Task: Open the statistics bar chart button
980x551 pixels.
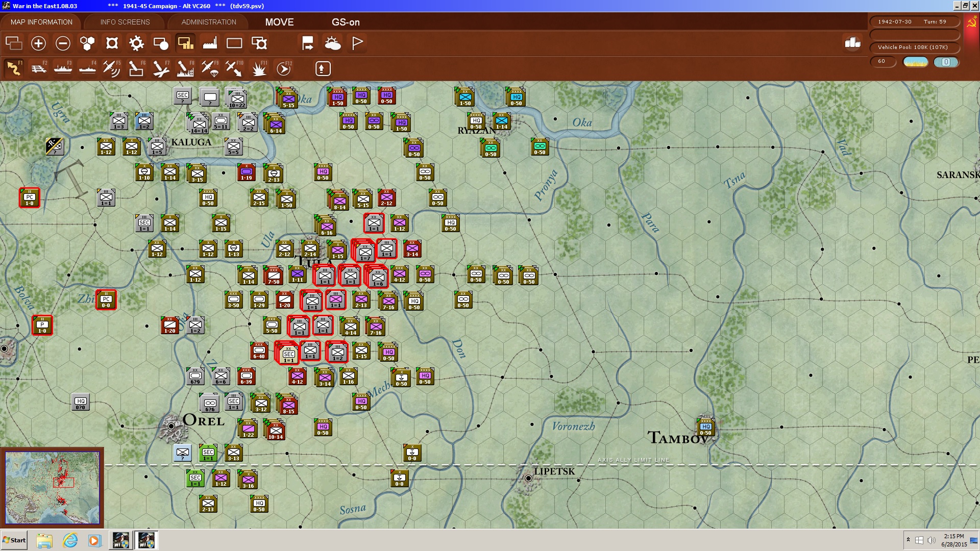Action: (852, 43)
